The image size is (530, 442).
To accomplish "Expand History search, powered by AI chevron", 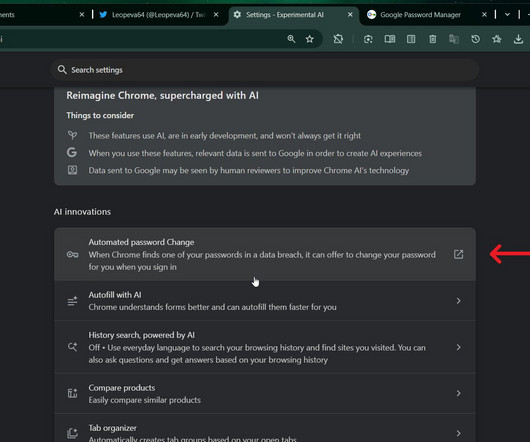I will [x=458, y=347].
